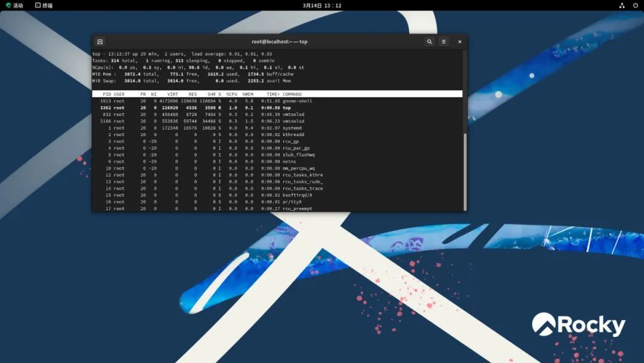Click the 0:51.95 time value
This screenshot has width=644, height=363.
(x=270, y=101)
